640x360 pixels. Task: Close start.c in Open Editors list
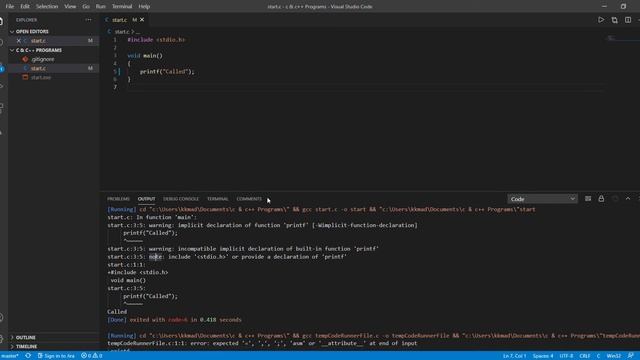pyautogui.click(x=18, y=40)
